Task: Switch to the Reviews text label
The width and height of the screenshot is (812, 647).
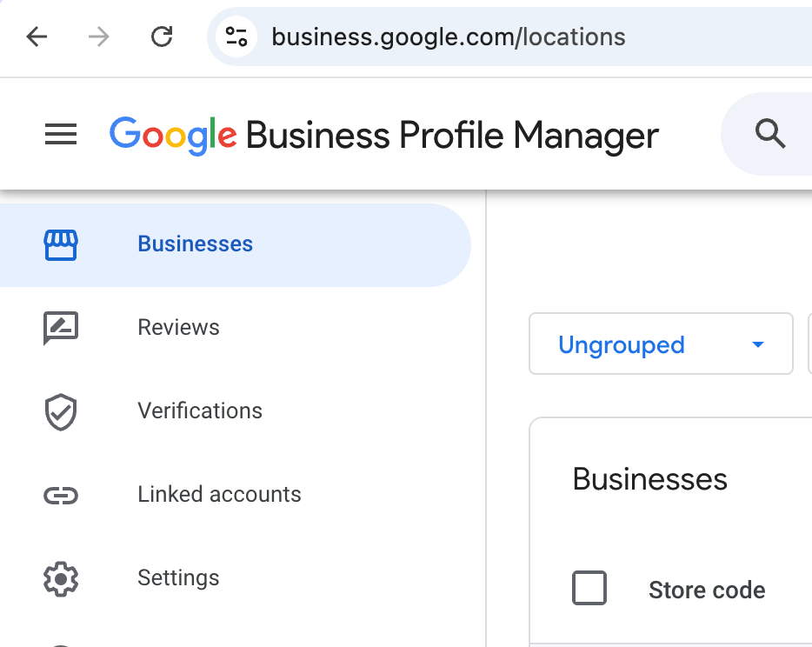Action: [x=179, y=328]
